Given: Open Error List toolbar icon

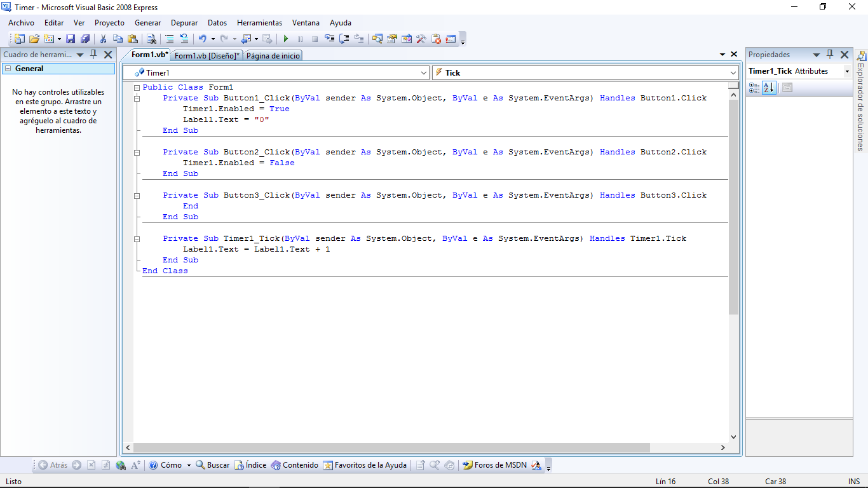Looking at the screenshot, I should tap(436, 39).
